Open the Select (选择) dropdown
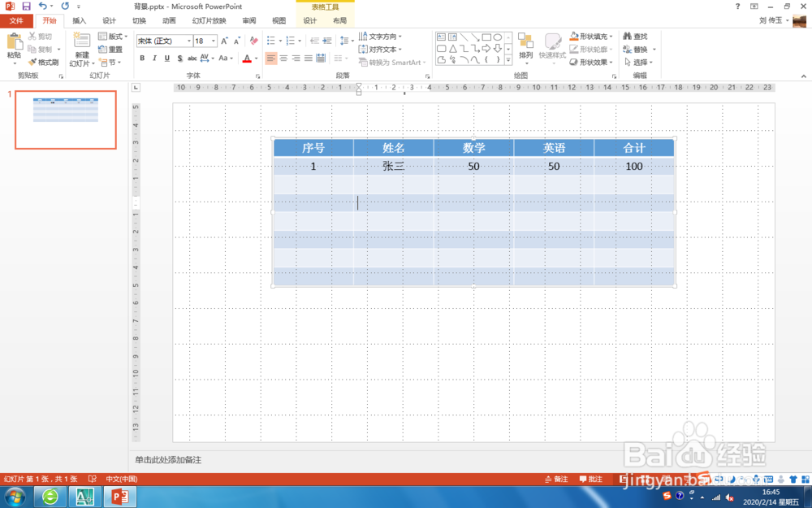The width and height of the screenshot is (812, 508). [638, 63]
